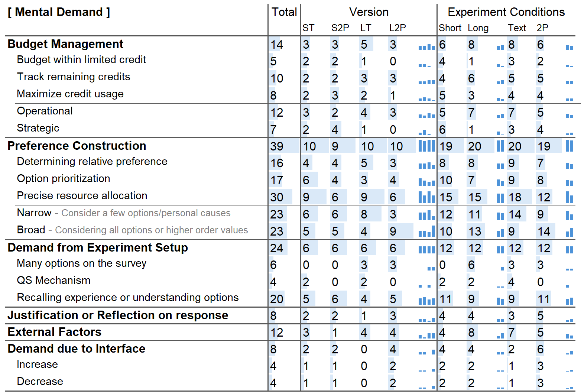Click the Demand due to Interface heading

click(77, 349)
